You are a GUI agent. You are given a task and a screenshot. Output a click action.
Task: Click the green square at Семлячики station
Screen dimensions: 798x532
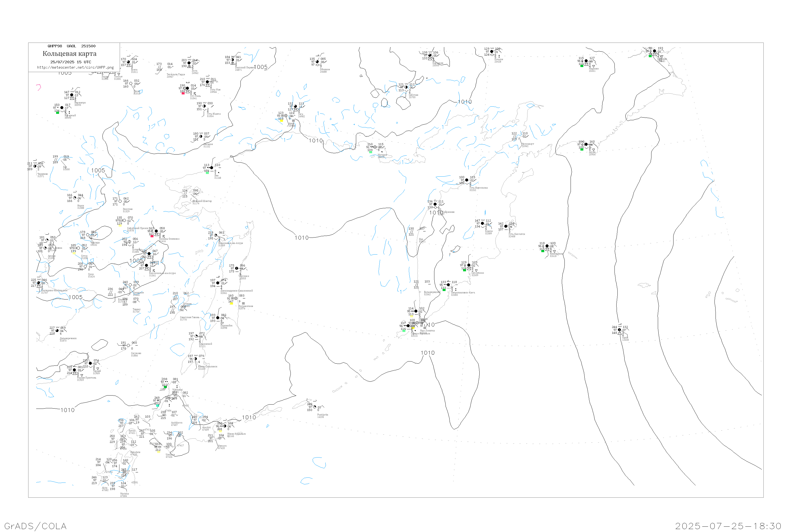click(x=464, y=270)
